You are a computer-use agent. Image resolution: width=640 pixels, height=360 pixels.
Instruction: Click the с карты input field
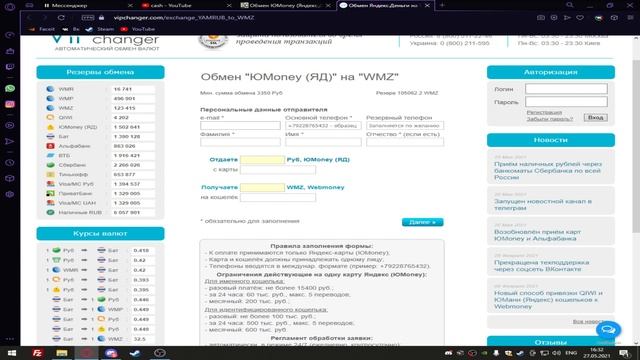click(x=278, y=169)
